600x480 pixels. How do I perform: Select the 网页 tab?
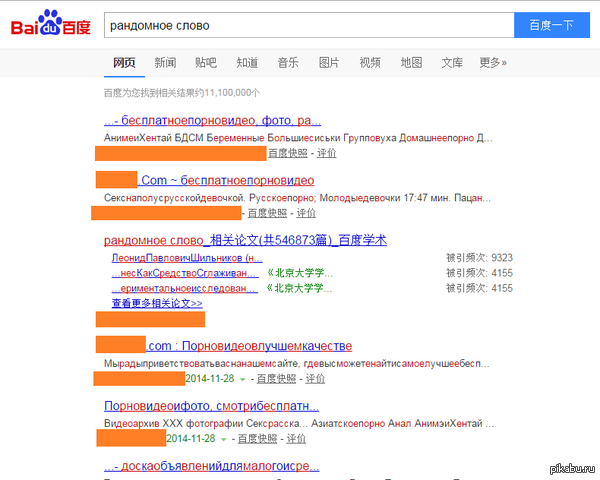tap(124, 62)
